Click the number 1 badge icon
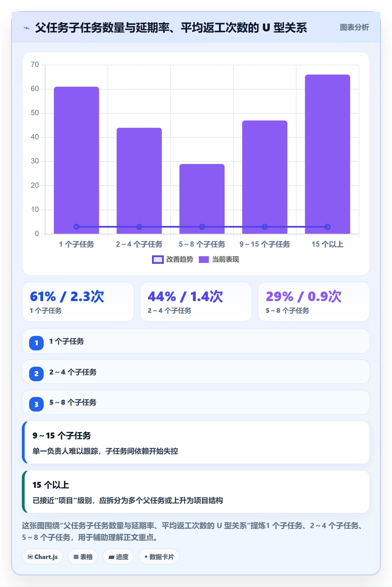 click(x=36, y=343)
